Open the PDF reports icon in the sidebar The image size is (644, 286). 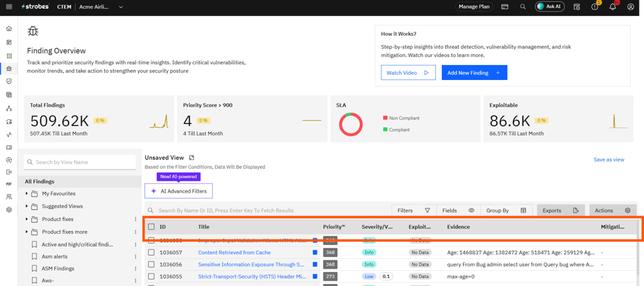(9, 184)
